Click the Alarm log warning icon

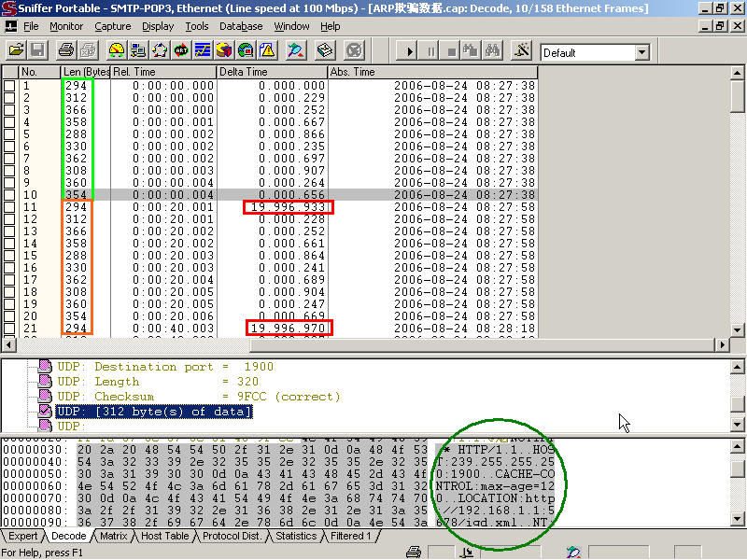point(267,50)
